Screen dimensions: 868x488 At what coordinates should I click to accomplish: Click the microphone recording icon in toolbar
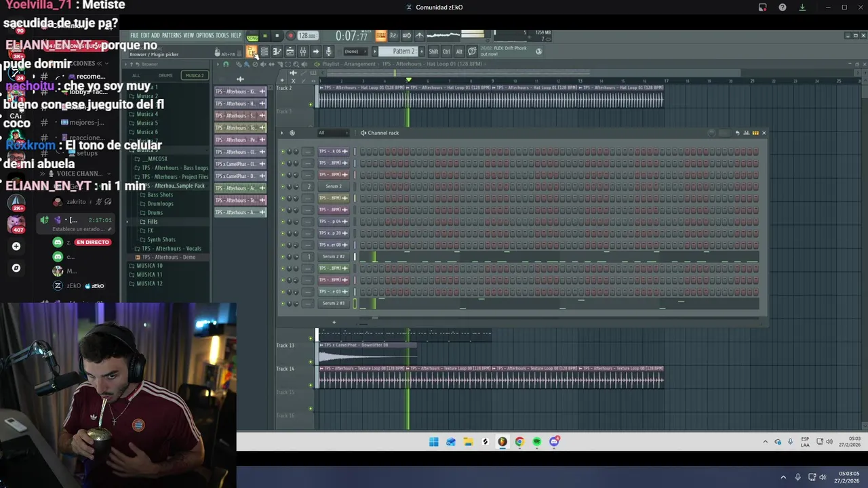[328, 52]
